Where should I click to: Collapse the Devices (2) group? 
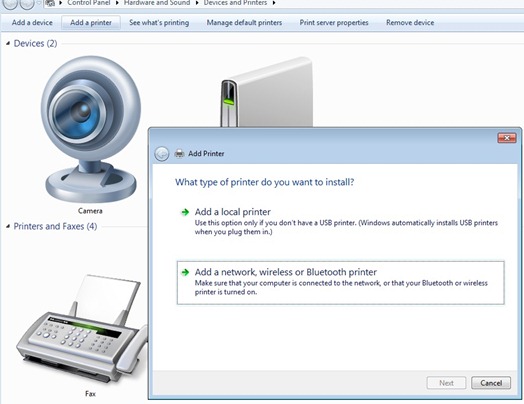pyautogui.click(x=8, y=43)
